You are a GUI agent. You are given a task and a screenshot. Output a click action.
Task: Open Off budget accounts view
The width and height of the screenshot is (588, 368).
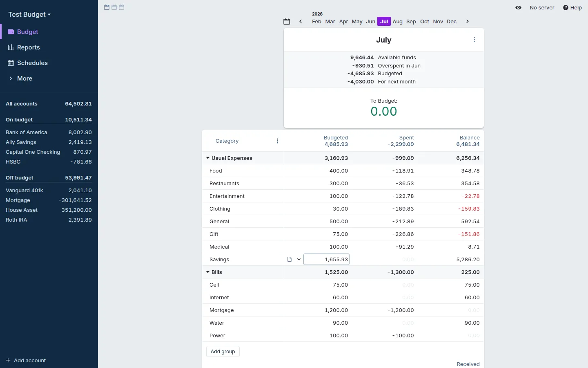point(49,178)
